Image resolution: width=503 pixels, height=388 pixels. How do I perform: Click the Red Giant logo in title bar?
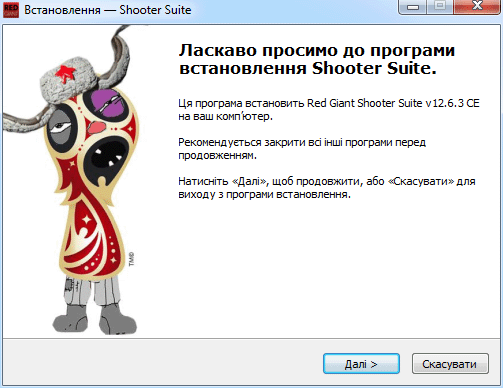(x=11, y=10)
